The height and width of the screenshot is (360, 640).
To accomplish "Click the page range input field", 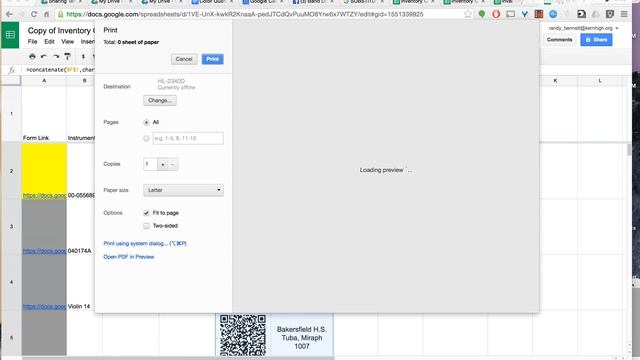I will pyautogui.click(x=188, y=138).
